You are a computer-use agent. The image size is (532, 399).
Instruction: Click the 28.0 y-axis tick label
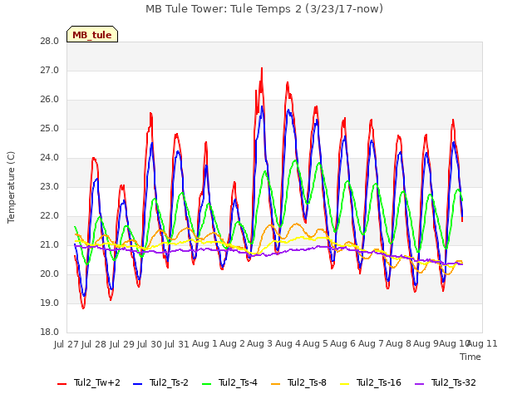pos(50,42)
